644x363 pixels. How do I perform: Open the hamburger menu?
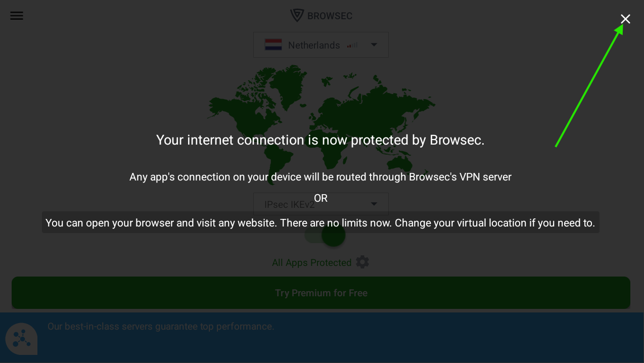tap(17, 16)
